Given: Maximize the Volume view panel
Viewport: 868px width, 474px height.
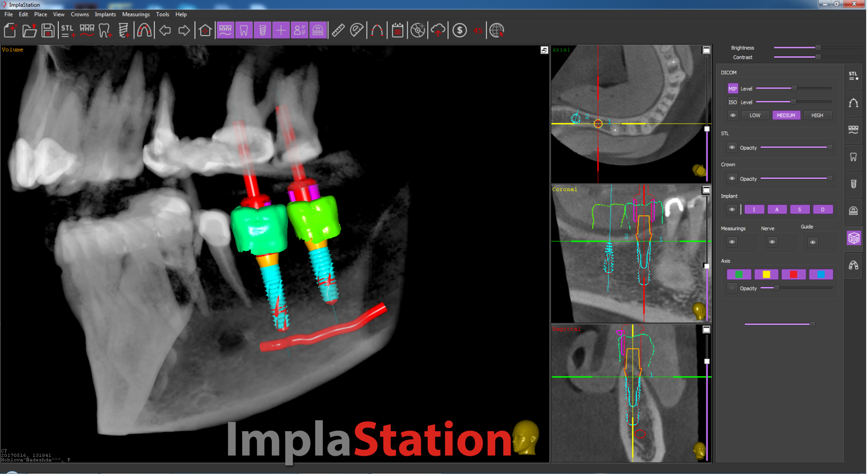Looking at the screenshot, I should click(544, 50).
